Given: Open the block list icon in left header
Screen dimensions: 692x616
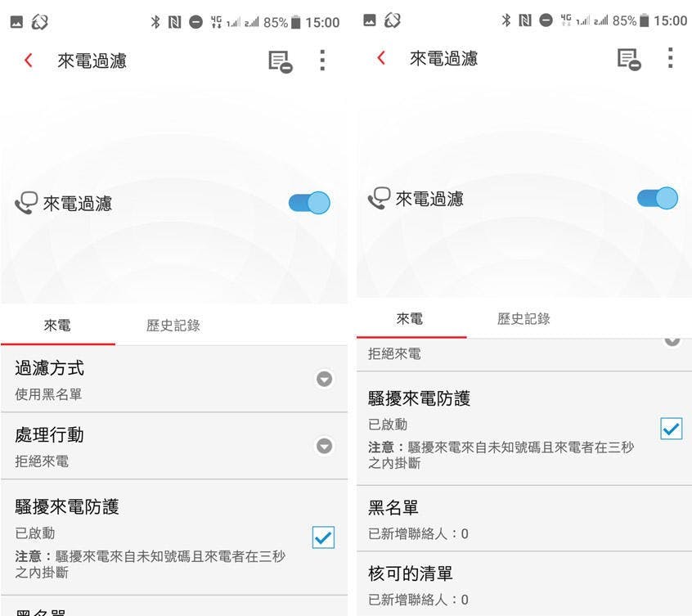Looking at the screenshot, I should [281, 61].
